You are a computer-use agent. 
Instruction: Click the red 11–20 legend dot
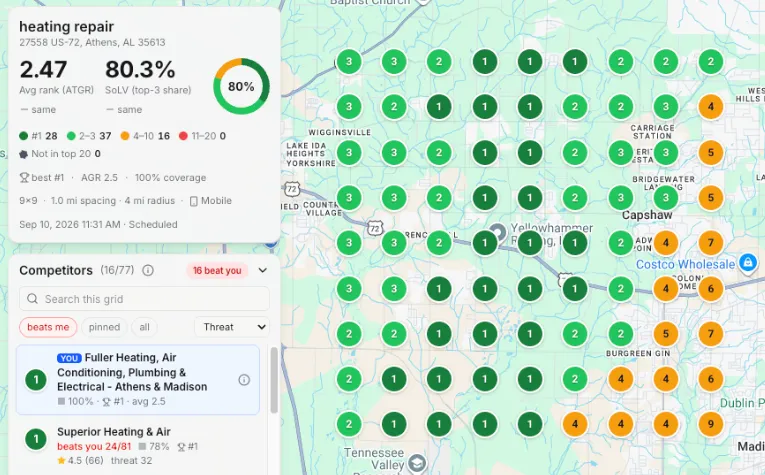point(183,136)
